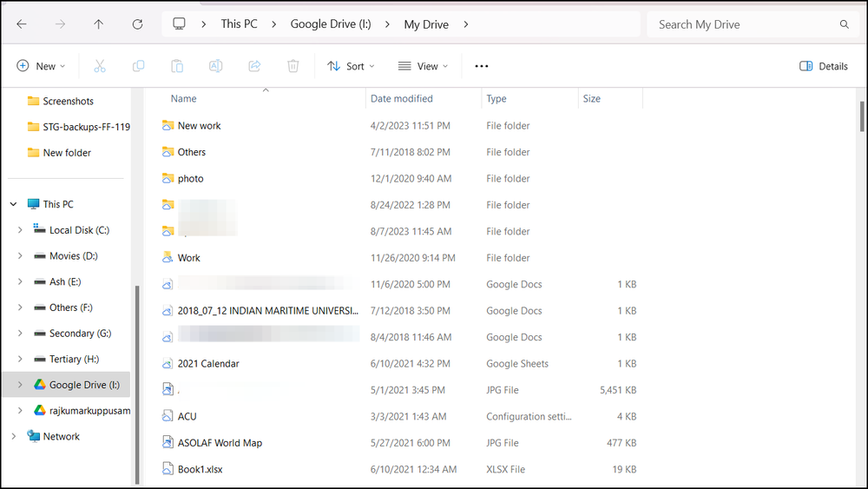
Task: Expand chevron after computer icon in address bar
Action: point(204,24)
